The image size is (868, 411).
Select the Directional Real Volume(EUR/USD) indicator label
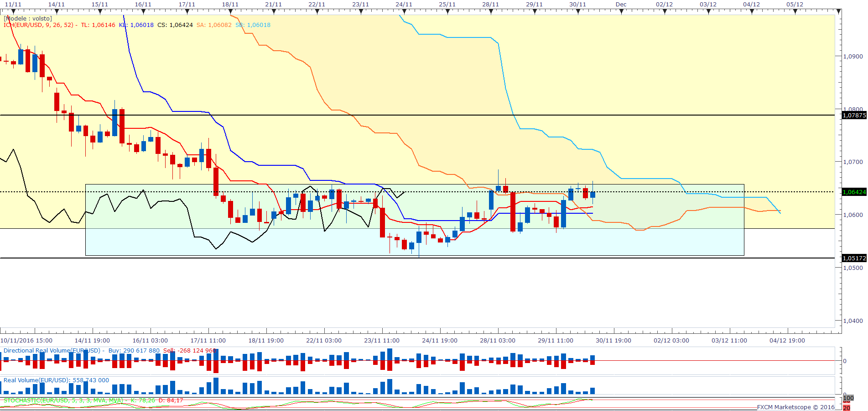52,351
